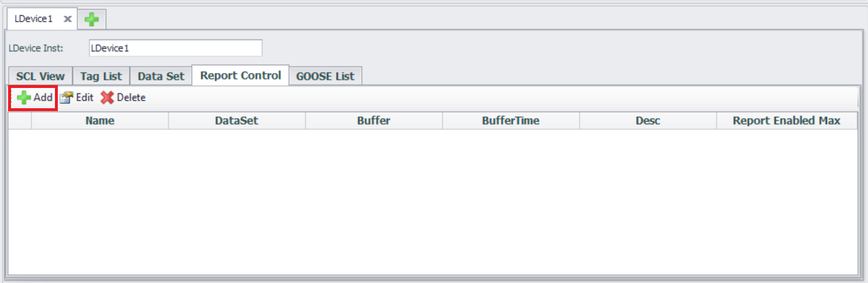868x283 pixels.
Task: Close the LDevice1 tab
Action: coord(68,19)
